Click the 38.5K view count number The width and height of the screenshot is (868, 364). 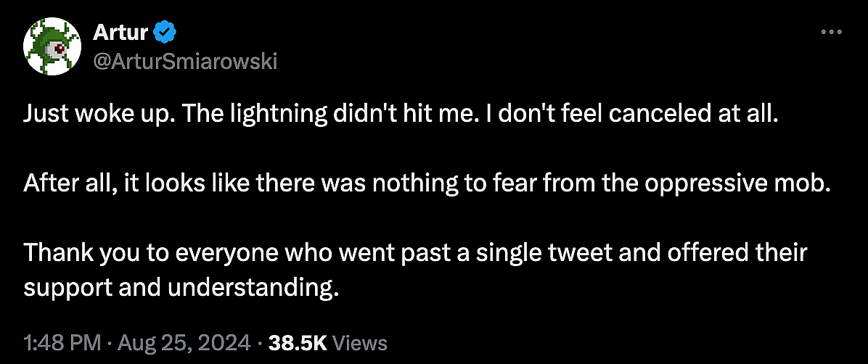pos(298,343)
